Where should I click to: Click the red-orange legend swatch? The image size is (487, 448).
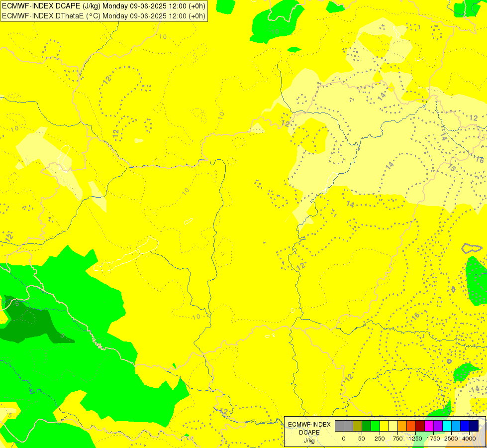click(411, 426)
